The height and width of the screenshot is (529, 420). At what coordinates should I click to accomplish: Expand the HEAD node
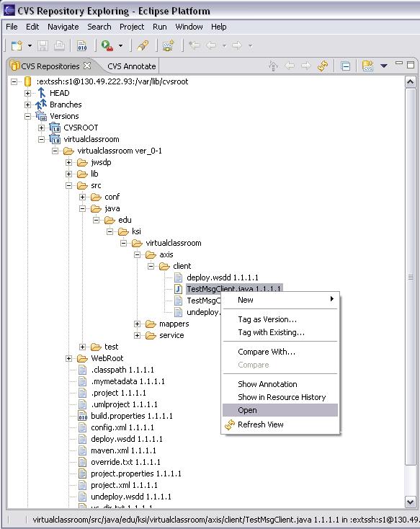tap(27, 93)
